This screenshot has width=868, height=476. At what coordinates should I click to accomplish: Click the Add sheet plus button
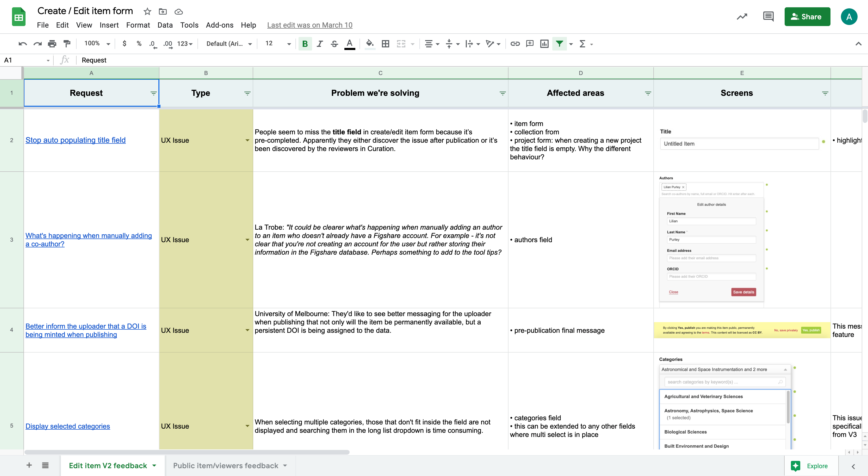tap(29, 465)
